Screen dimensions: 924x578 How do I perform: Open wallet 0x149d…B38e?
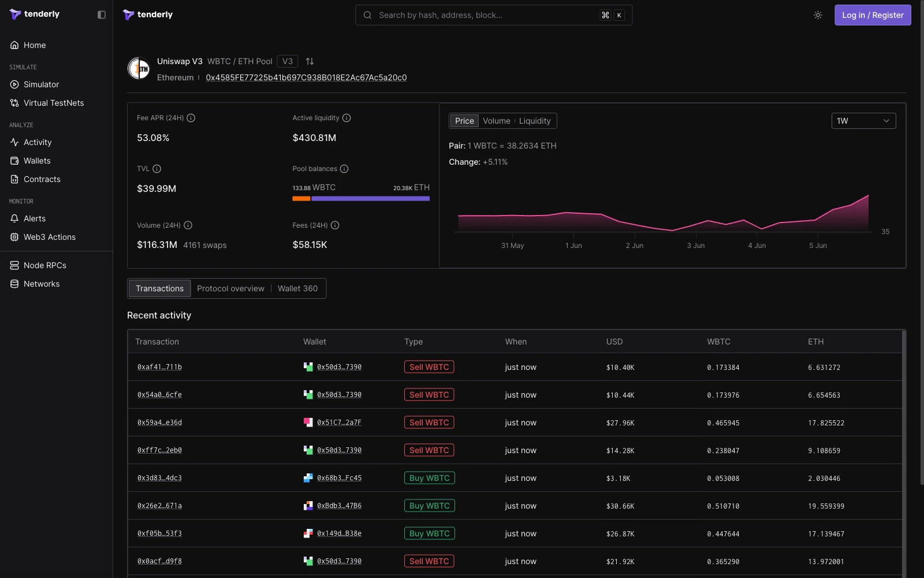pyautogui.click(x=339, y=533)
